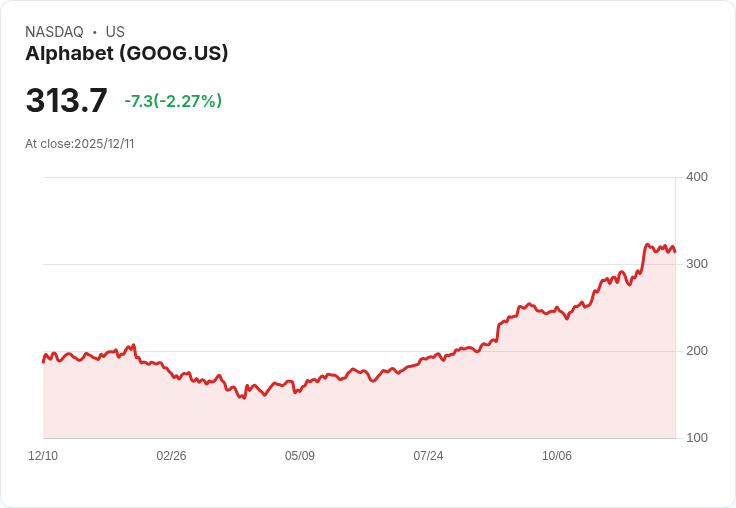Click the -7.3(-2.27%) price change text
Viewport: 736px width, 508px height.
[x=173, y=101]
